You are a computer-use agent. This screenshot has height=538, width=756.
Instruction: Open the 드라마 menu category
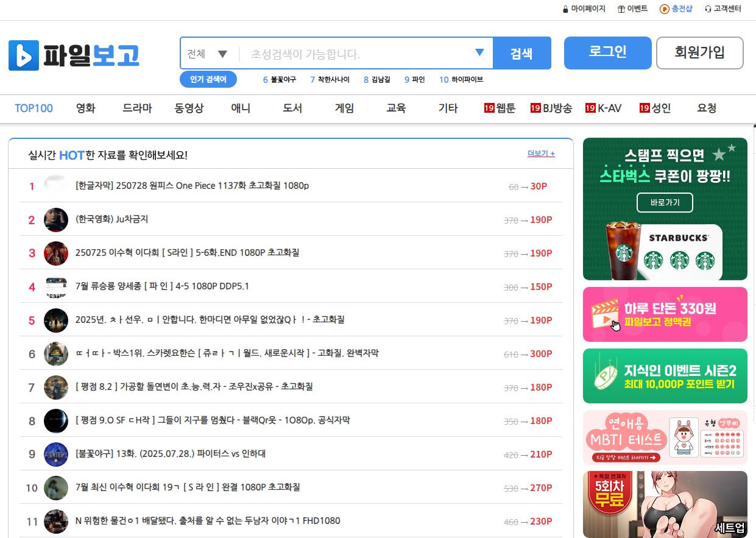(137, 108)
